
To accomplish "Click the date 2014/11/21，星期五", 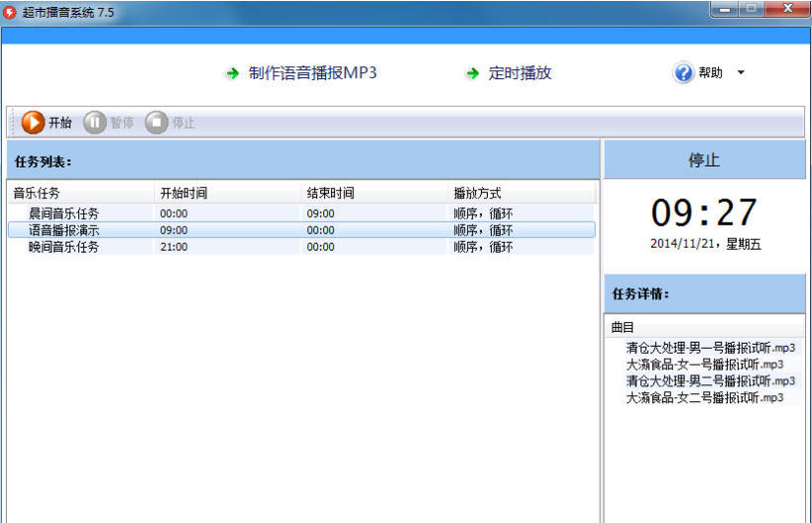I will (705, 244).
